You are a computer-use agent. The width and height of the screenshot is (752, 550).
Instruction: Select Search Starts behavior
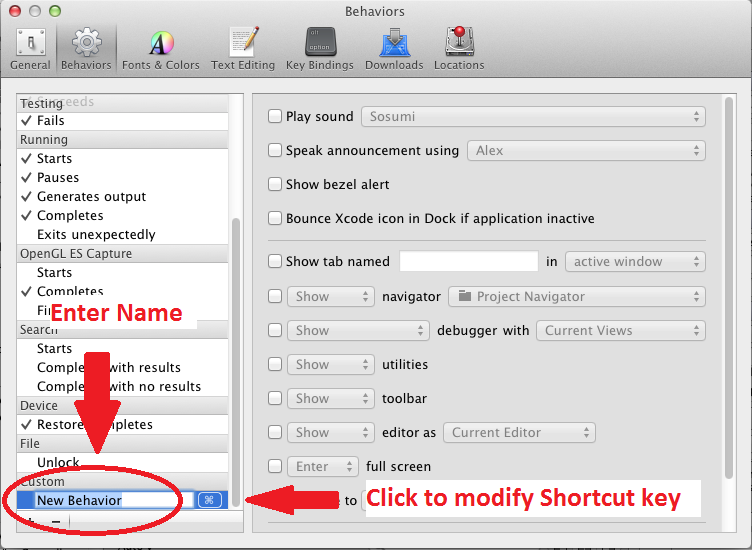click(122, 348)
